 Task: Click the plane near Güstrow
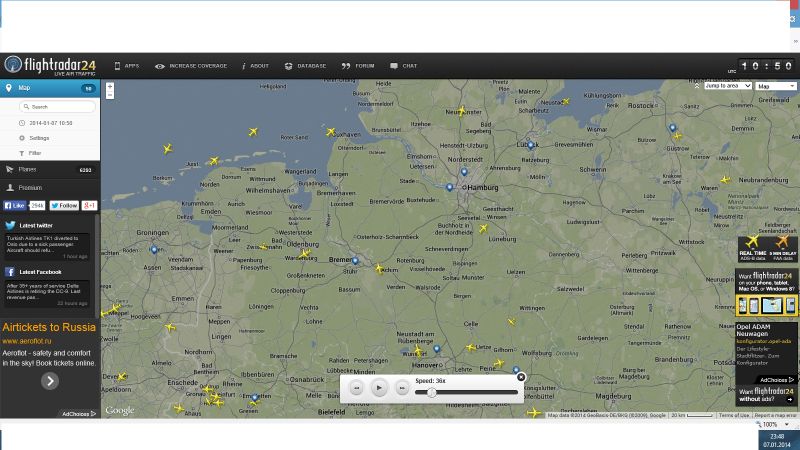click(x=678, y=136)
